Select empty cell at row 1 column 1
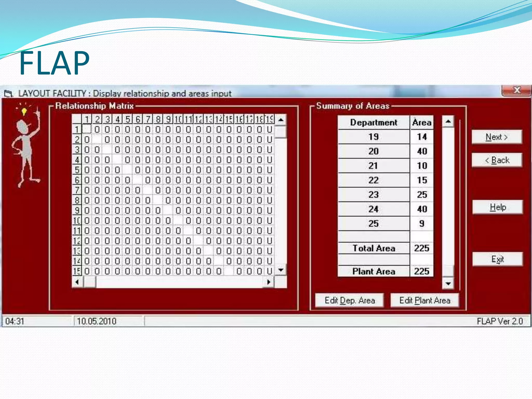 (87, 129)
